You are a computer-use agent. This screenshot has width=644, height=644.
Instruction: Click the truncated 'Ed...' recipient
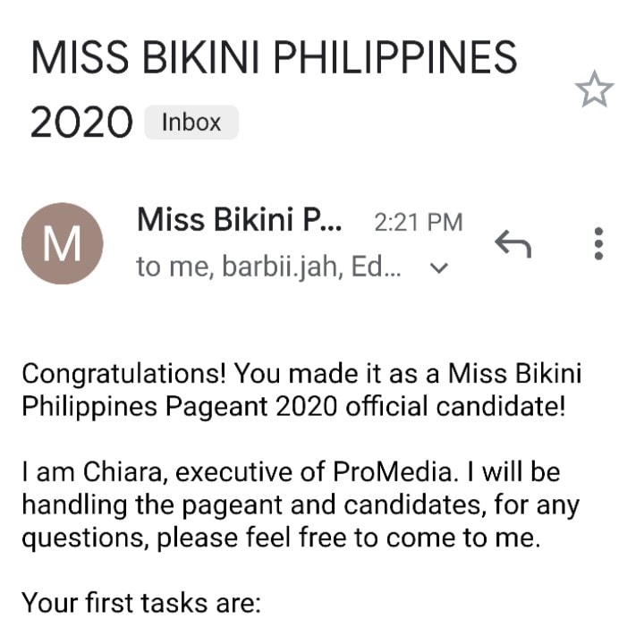pos(377,267)
